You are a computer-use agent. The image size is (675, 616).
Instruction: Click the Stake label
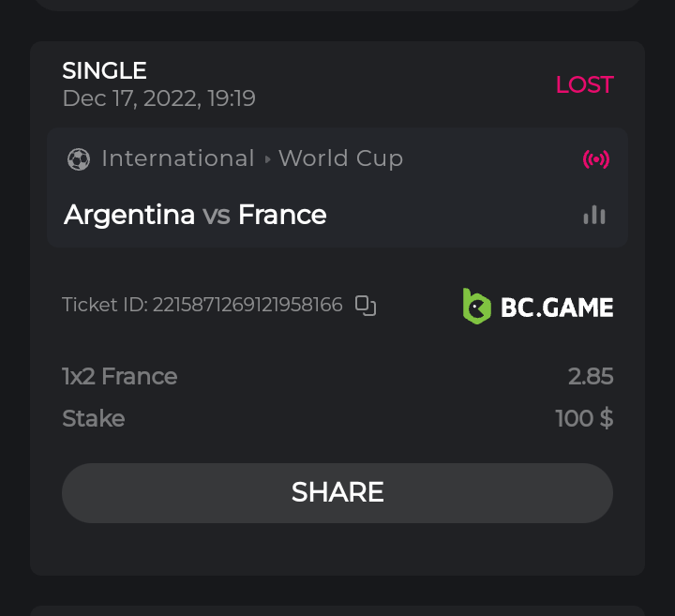click(x=93, y=418)
